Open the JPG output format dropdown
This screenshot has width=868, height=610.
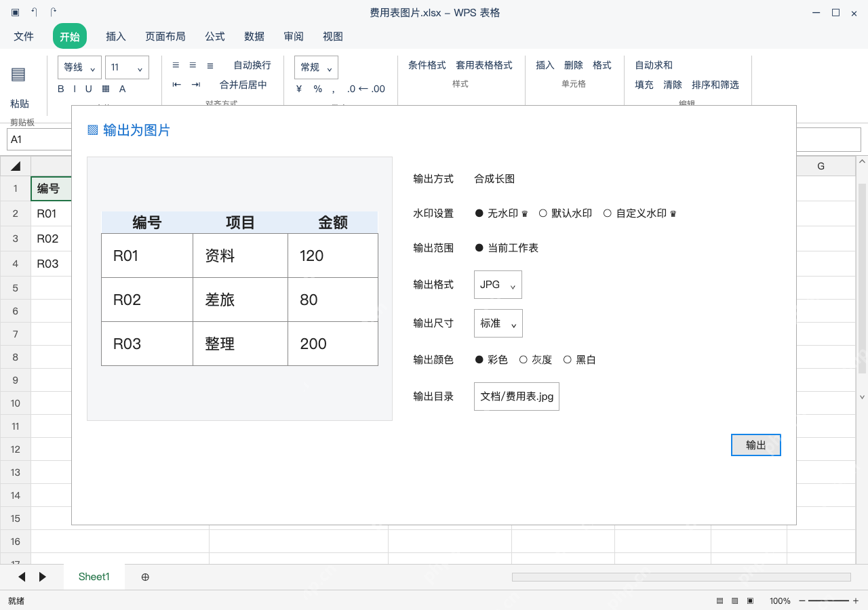click(498, 285)
